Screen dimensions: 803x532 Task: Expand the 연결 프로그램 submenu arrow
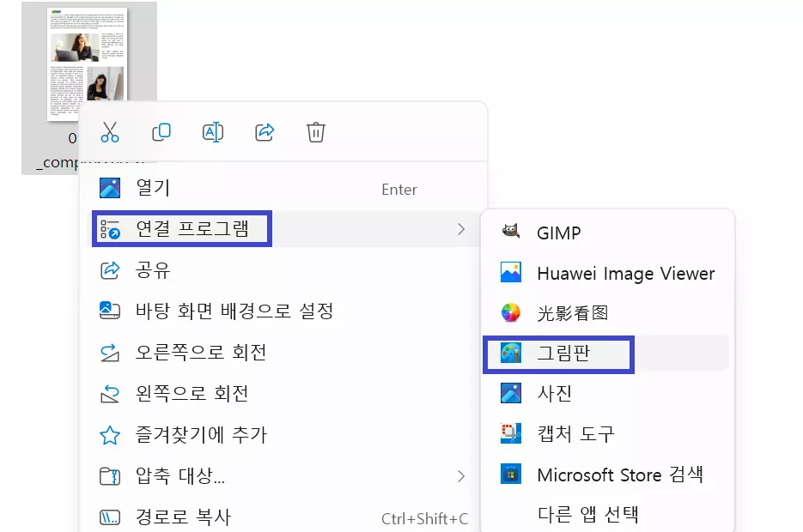(x=461, y=228)
